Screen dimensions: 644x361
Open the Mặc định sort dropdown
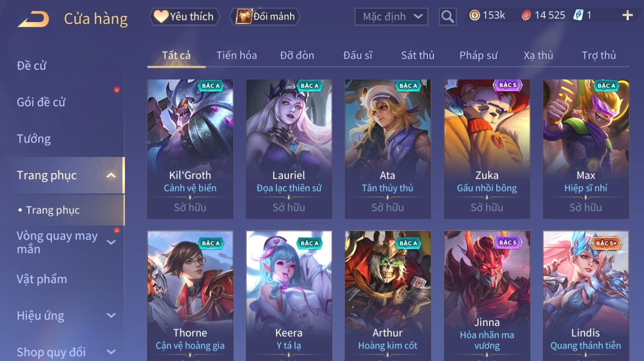[x=391, y=17]
